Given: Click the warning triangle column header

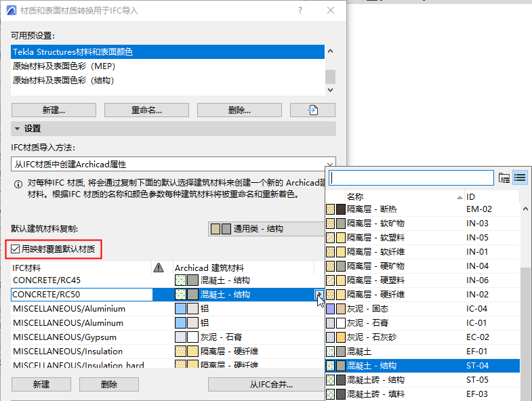Looking at the screenshot, I should pos(159,268).
